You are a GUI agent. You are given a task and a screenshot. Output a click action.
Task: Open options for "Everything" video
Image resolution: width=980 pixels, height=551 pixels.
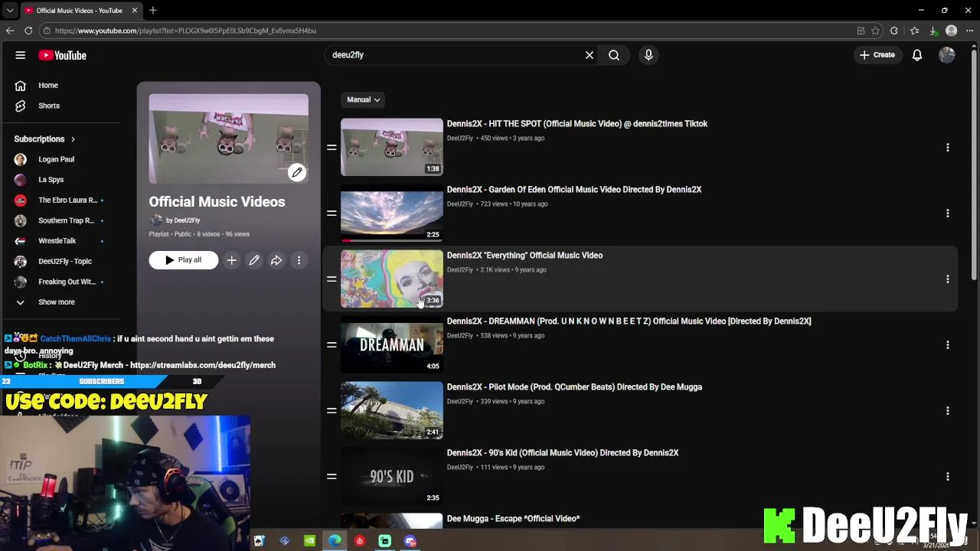tap(948, 279)
